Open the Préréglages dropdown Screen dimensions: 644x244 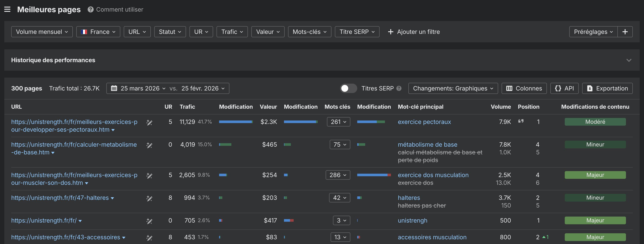tap(592, 32)
